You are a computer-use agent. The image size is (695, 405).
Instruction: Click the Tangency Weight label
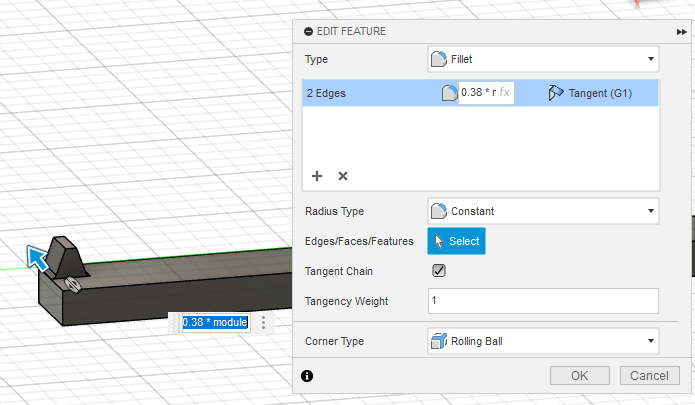coord(347,301)
